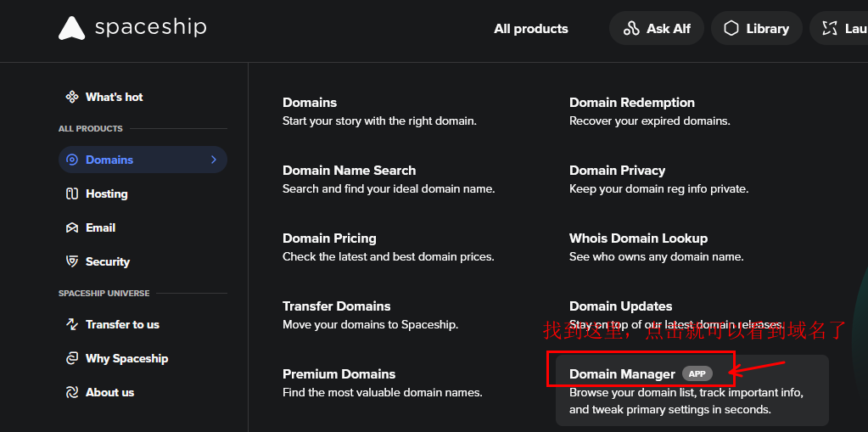Select Hosting in the sidebar
This screenshot has height=432, width=868.
(106, 194)
